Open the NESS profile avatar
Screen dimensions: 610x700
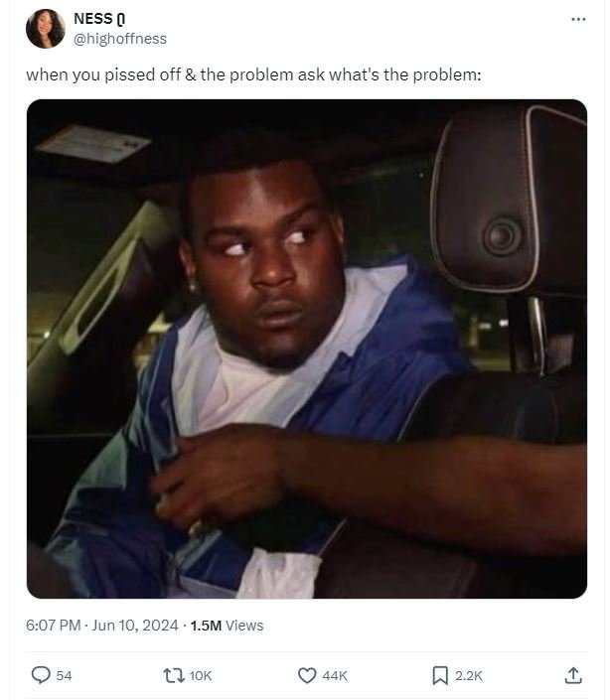[x=46, y=29]
